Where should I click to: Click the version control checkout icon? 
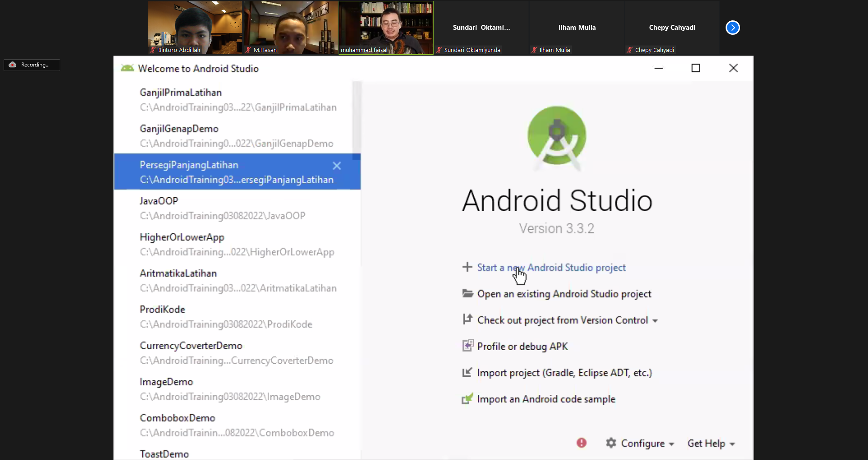tap(467, 320)
